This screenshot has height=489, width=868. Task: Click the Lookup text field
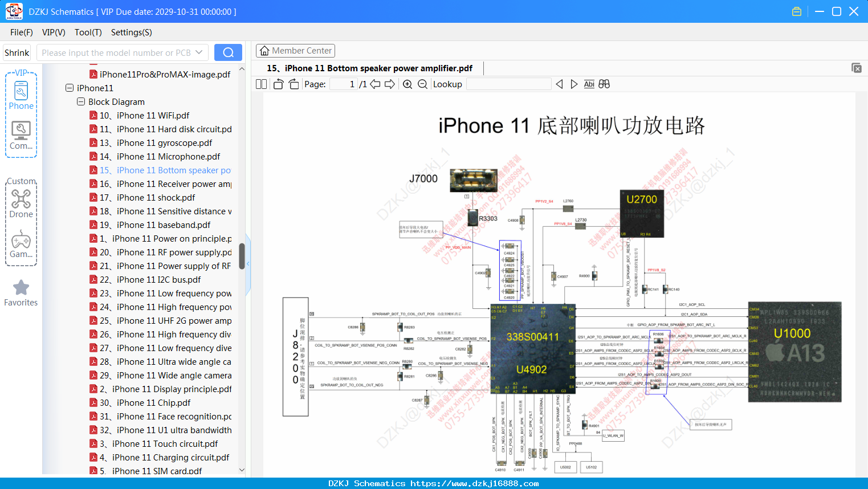[x=509, y=84]
